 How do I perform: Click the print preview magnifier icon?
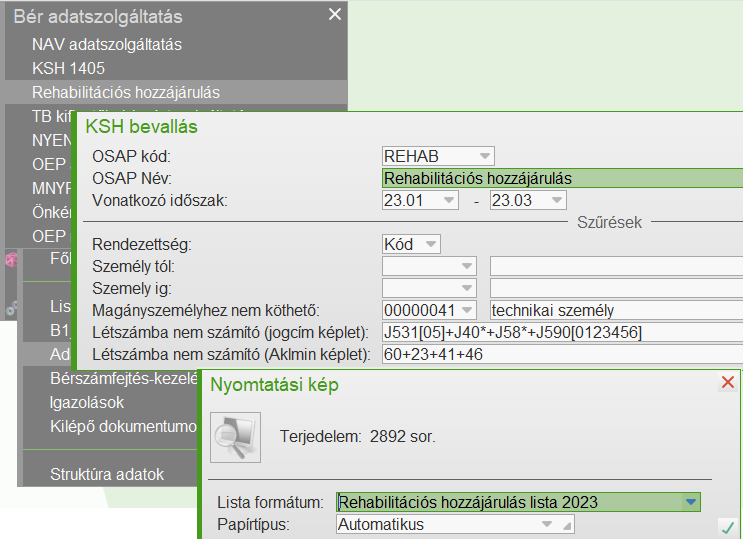236,437
